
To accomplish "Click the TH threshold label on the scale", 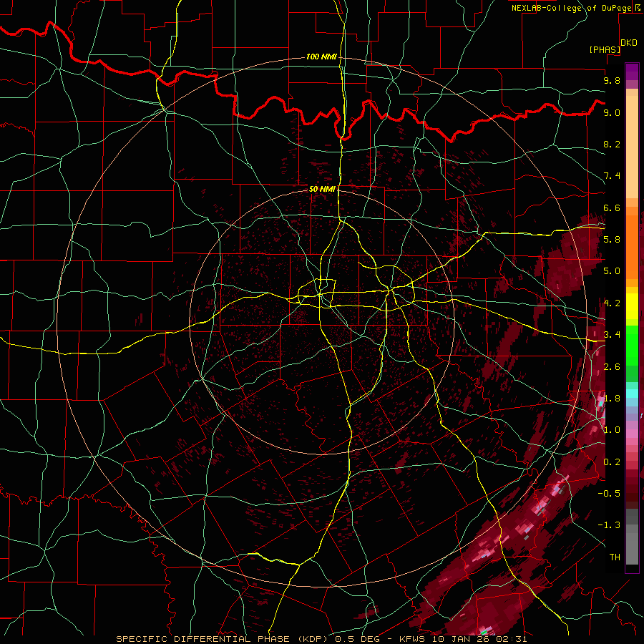I will [x=615, y=557].
